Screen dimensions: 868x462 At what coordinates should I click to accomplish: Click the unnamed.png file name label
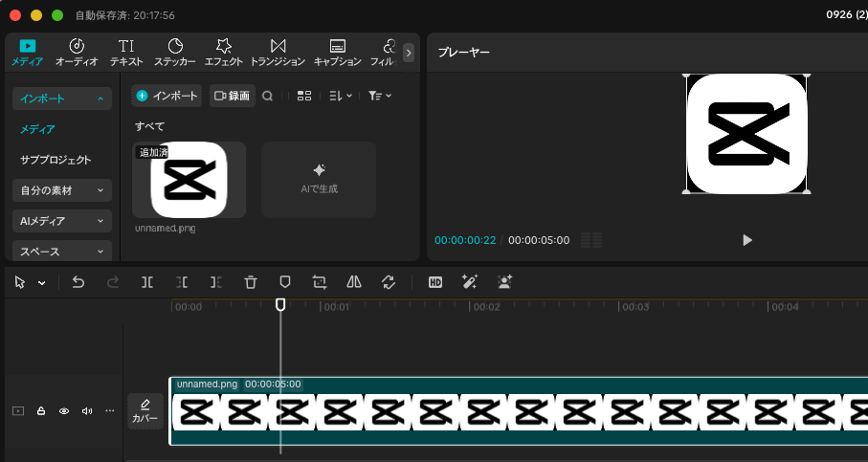click(165, 228)
